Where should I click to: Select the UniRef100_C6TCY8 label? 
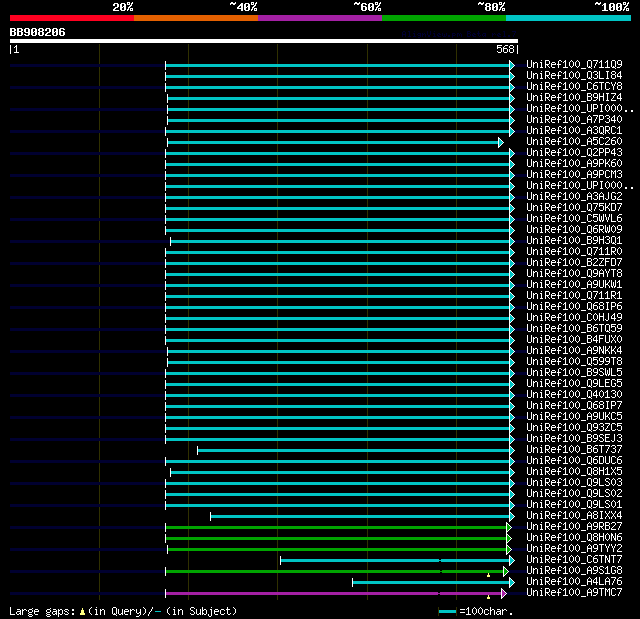coord(574,87)
